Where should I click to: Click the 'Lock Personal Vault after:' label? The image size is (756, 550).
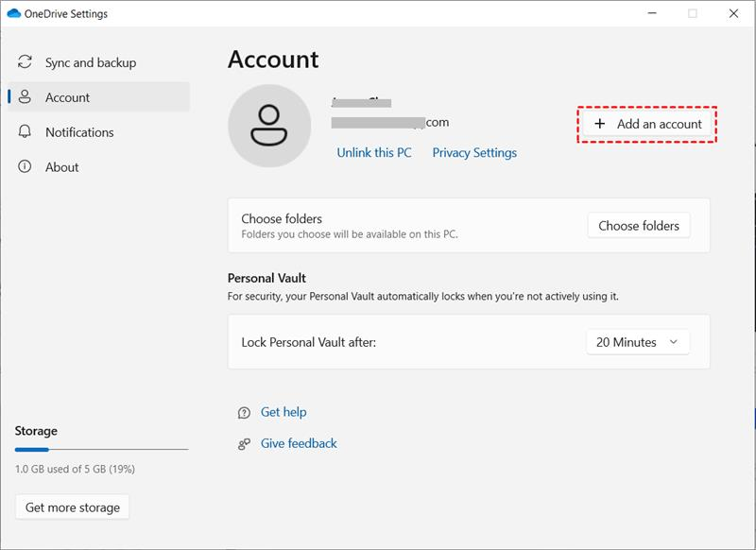coord(309,342)
